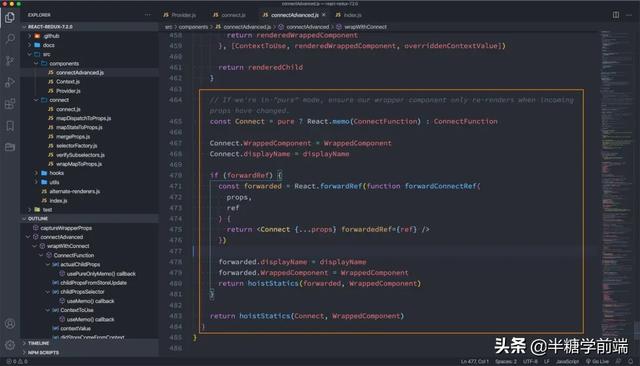Open Explorer panel More Actions ellipsis
Screen dimensions: 640x366
pyautogui.click(x=147, y=15)
